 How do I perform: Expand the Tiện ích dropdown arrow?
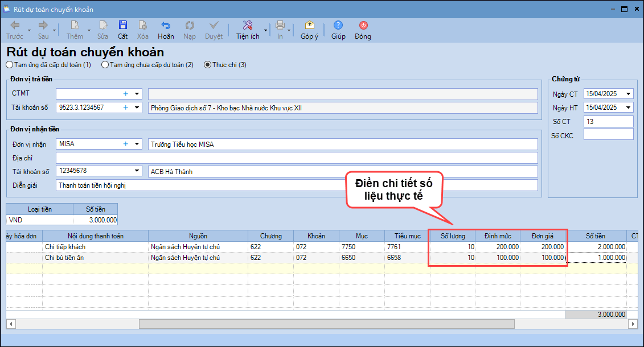coord(265,30)
